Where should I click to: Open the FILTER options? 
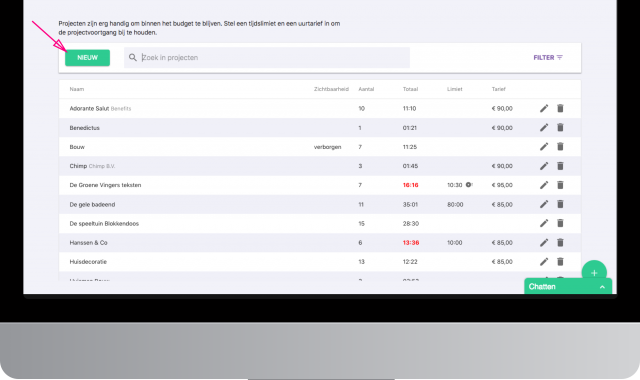point(548,58)
